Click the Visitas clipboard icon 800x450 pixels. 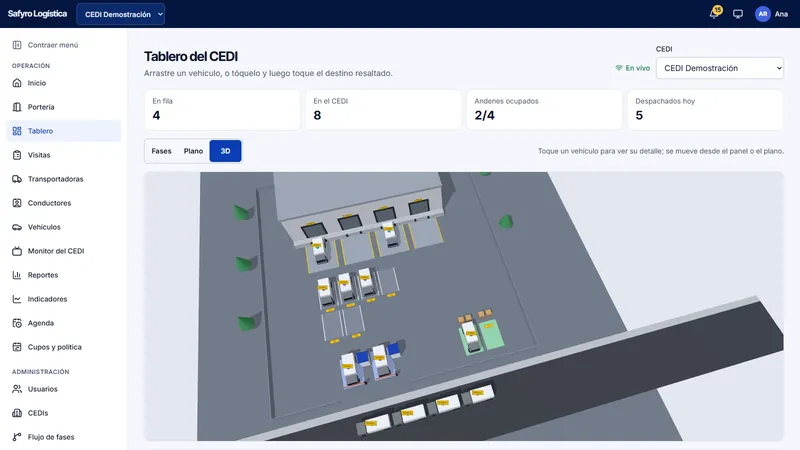click(x=17, y=155)
